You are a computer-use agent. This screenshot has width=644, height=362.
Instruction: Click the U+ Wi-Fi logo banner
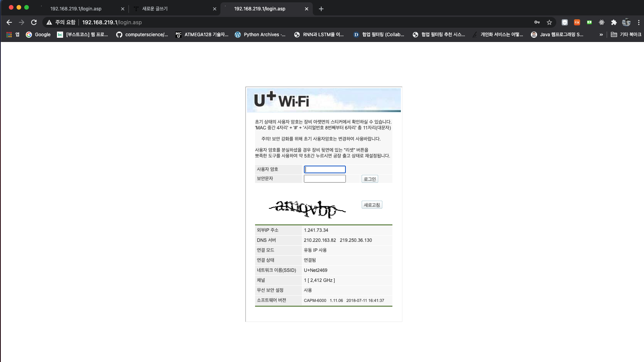tap(324, 100)
